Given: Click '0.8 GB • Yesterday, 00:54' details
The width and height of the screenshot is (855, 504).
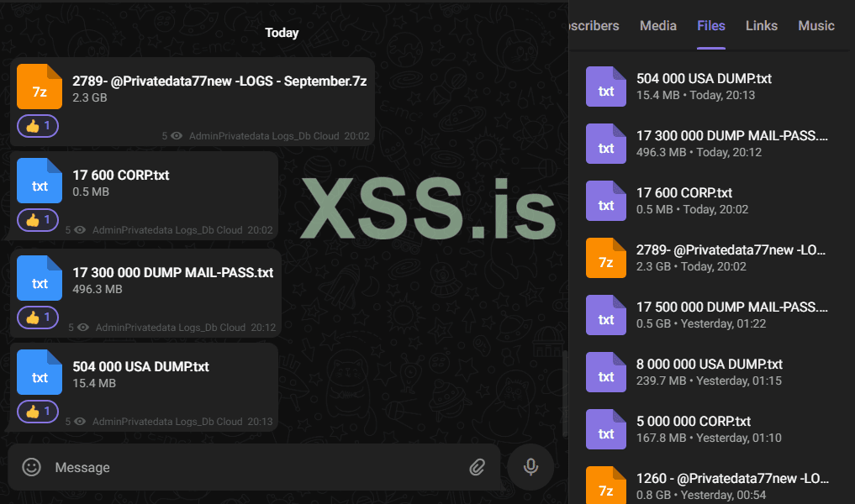Looking at the screenshot, I should [x=701, y=495].
